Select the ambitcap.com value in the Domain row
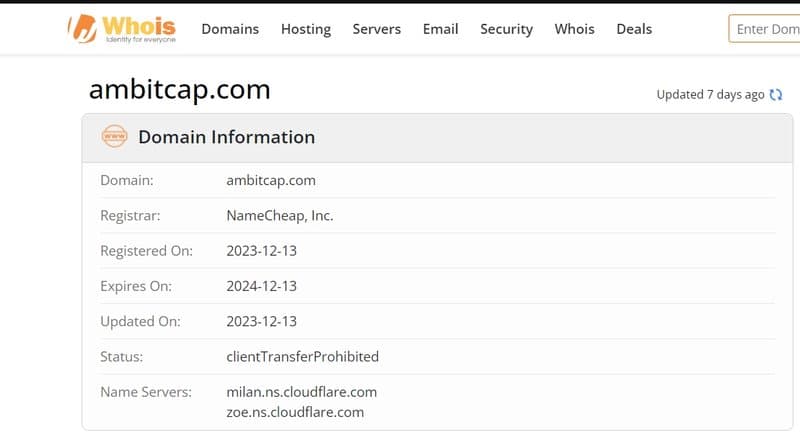Screen dimensions: 800x440 pos(271,180)
